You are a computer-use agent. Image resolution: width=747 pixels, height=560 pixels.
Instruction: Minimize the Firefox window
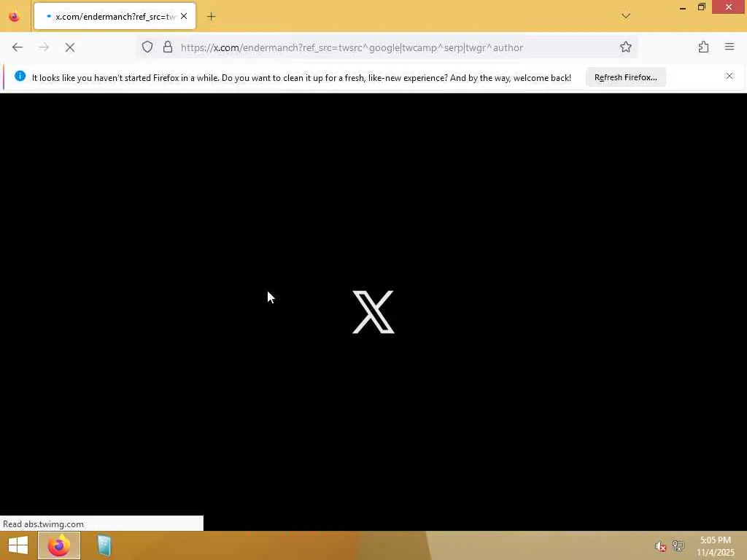tap(682, 7)
